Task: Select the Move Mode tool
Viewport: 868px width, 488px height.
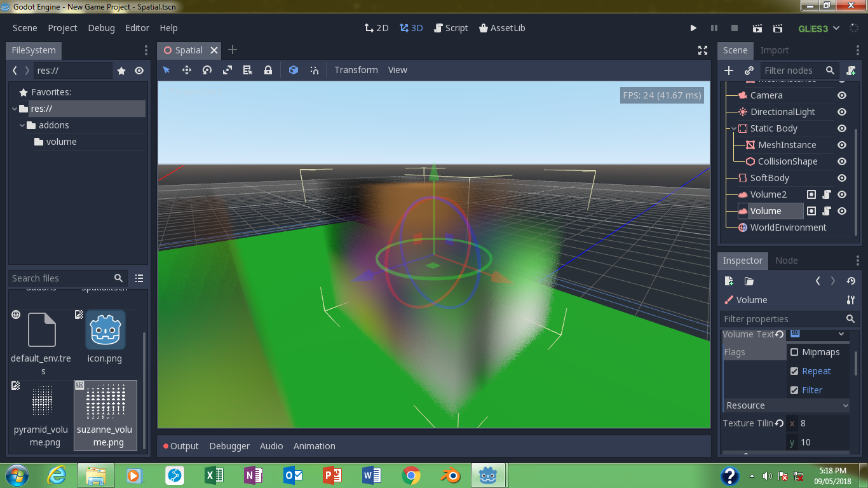Action: [187, 70]
